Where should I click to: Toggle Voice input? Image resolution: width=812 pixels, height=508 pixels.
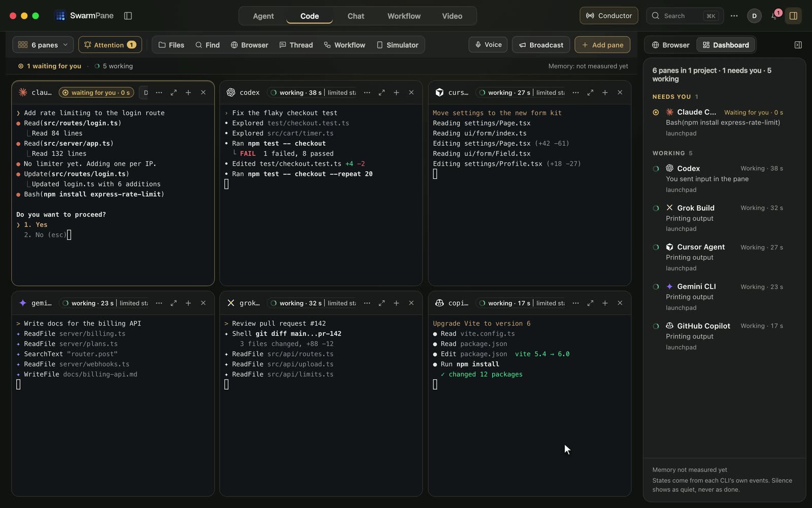point(488,45)
